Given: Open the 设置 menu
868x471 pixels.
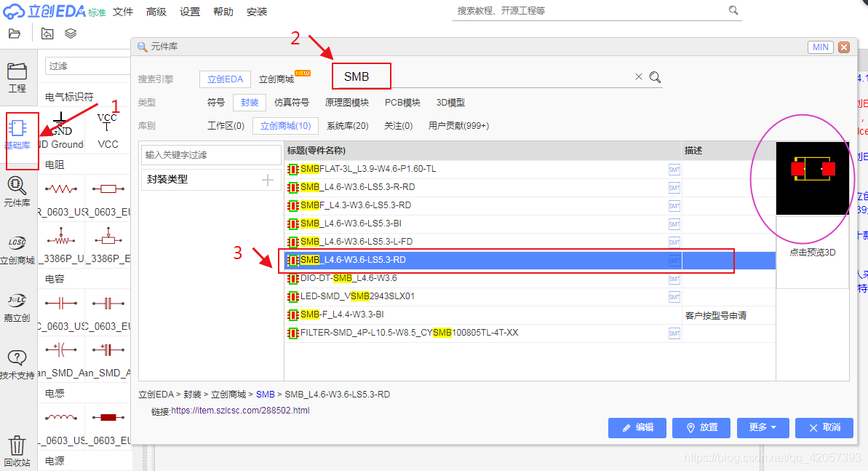Looking at the screenshot, I should 190,12.
